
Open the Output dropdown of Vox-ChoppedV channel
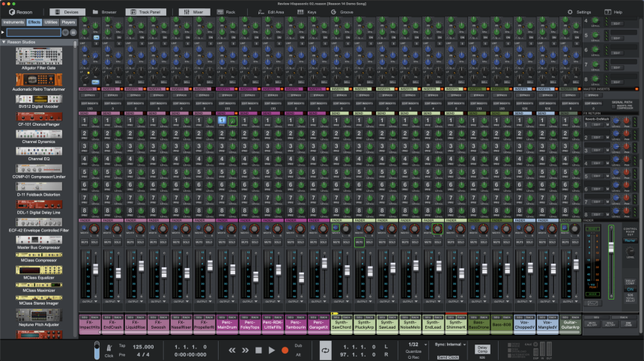coord(524,301)
